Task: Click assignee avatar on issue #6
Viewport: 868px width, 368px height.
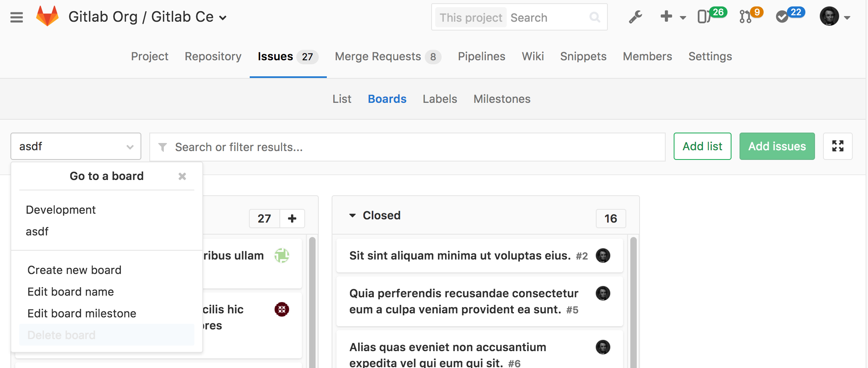Action: (603, 347)
